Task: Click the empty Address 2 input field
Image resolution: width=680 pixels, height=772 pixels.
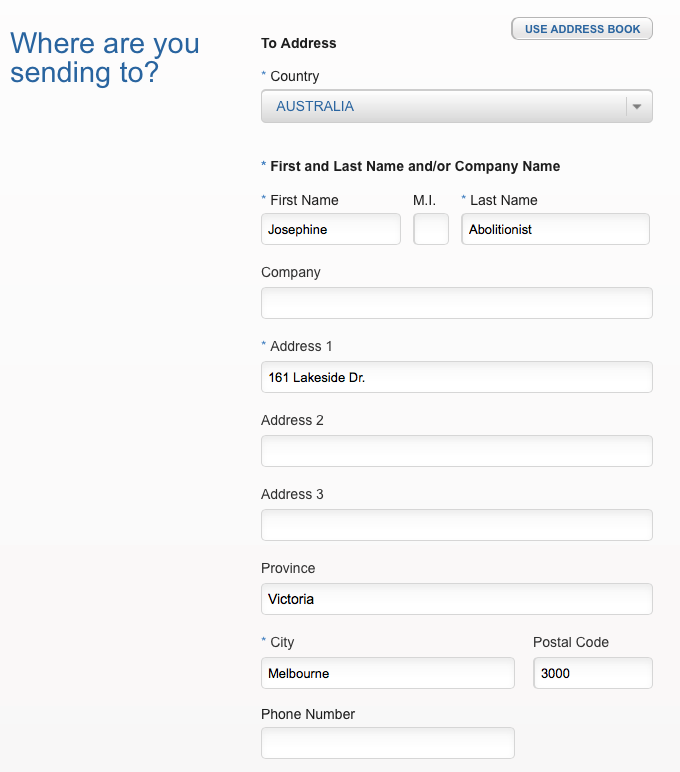Action: tap(456, 451)
